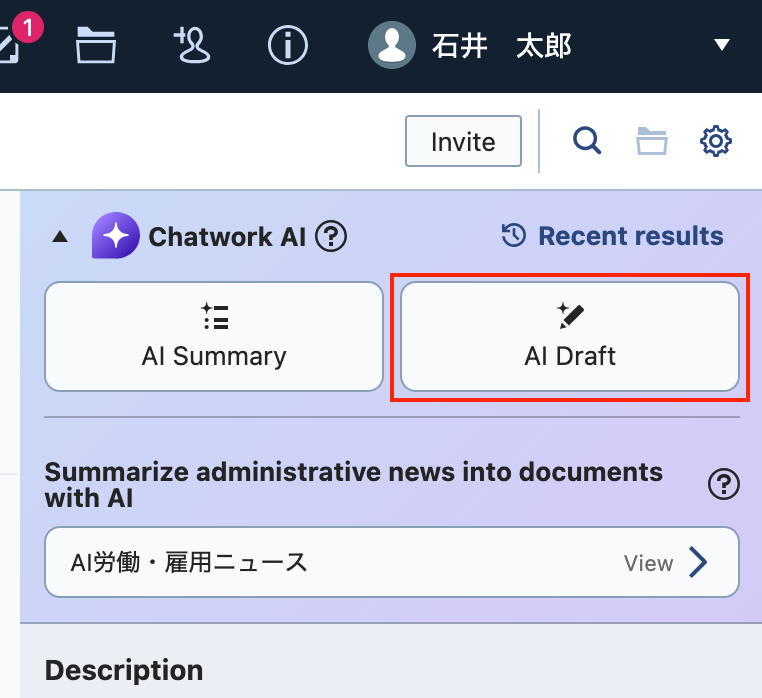This screenshot has height=698, width=762.
Task: Click the user avatar for 石井 太郎
Action: point(392,45)
